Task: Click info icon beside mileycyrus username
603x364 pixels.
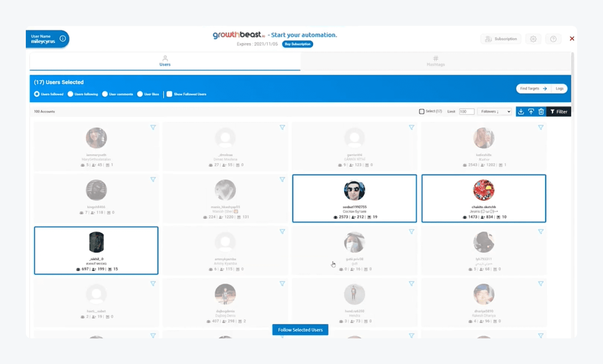Action: (x=62, y=39)
